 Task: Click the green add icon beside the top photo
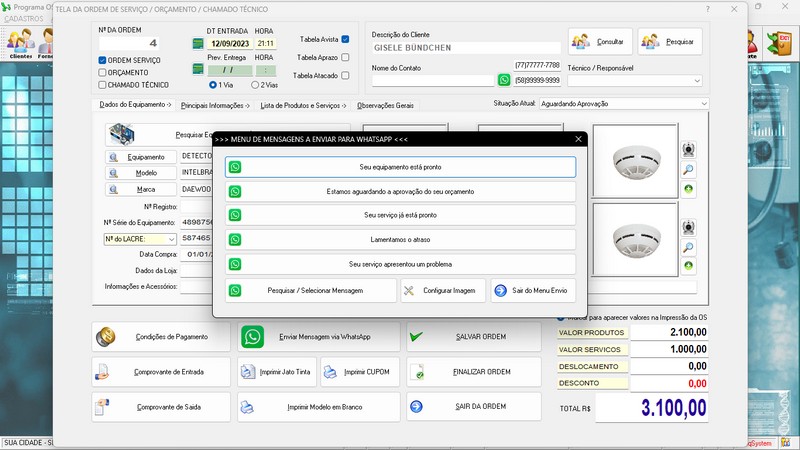[689, 189]
